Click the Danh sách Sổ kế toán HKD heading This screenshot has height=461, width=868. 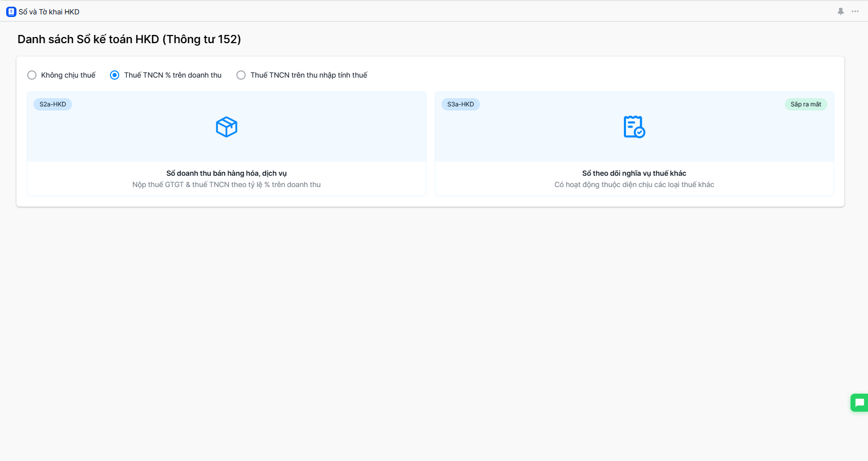coord(129,40)
